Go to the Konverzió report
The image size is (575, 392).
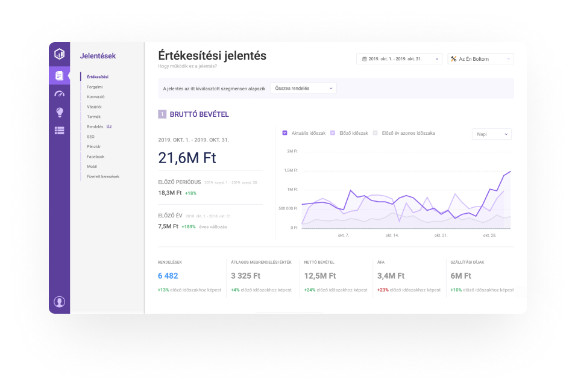pyautogui.click(x=96, y=97)
